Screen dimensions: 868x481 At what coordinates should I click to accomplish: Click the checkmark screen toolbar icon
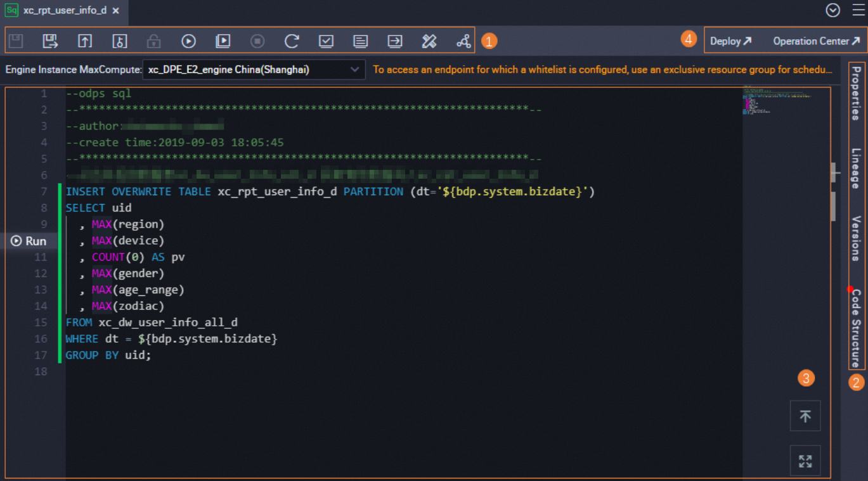coord(326,41)
